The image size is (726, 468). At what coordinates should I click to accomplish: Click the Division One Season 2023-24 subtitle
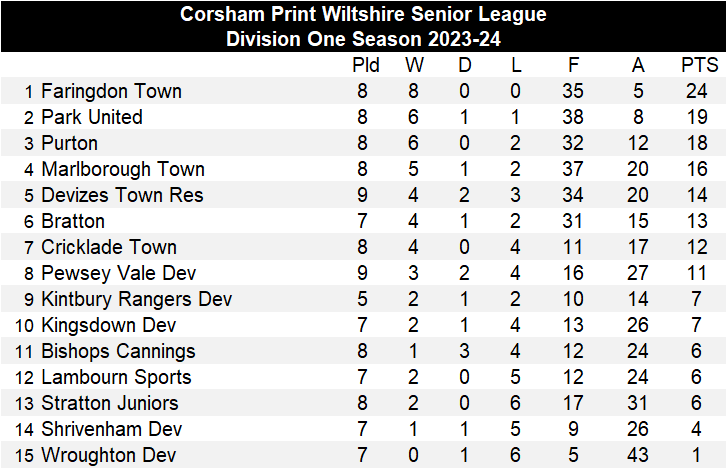click(363, 40)
